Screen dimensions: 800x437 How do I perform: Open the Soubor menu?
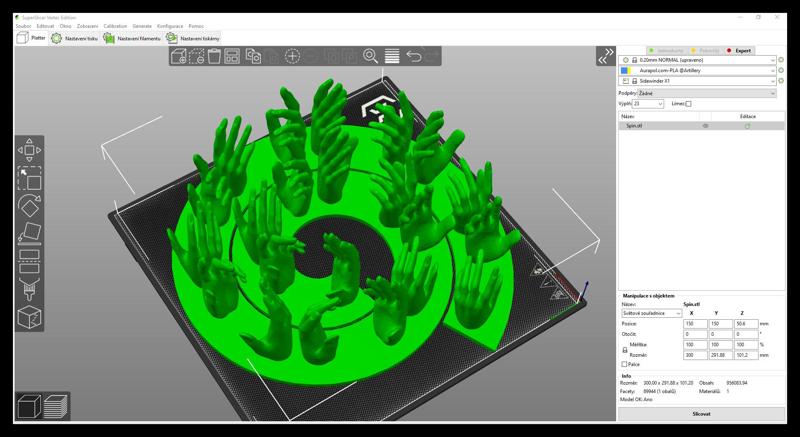23,26
